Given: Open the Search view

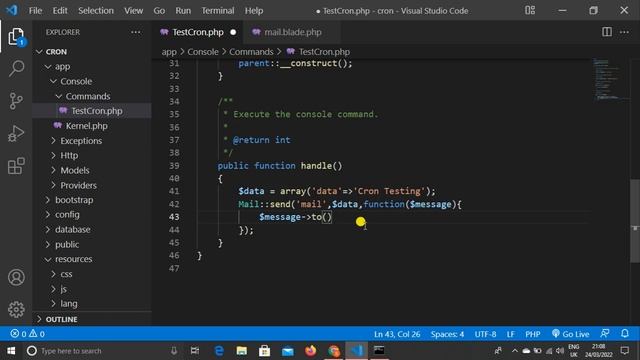Looking at the screenshot, I should [x=16, y=68].
